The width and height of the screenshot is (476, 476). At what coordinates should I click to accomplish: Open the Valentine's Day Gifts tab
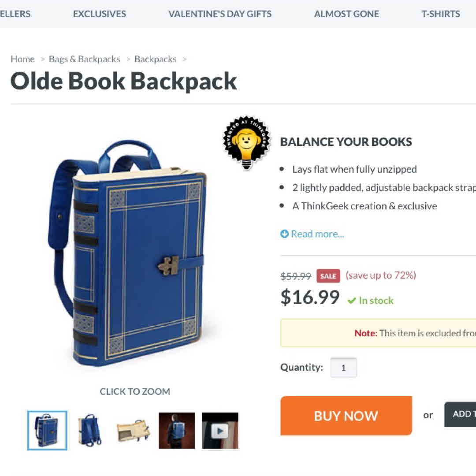[220, 14]
